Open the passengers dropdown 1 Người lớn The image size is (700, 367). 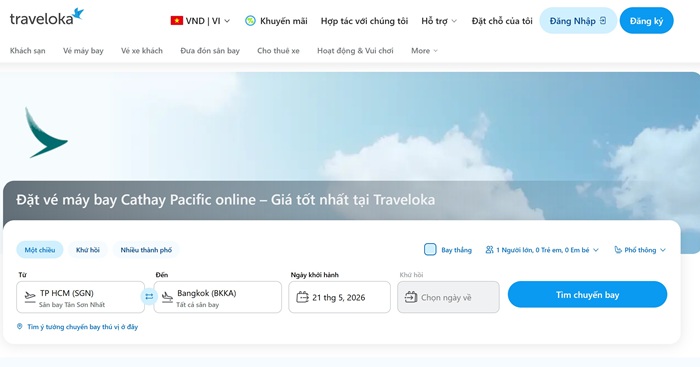542,250
